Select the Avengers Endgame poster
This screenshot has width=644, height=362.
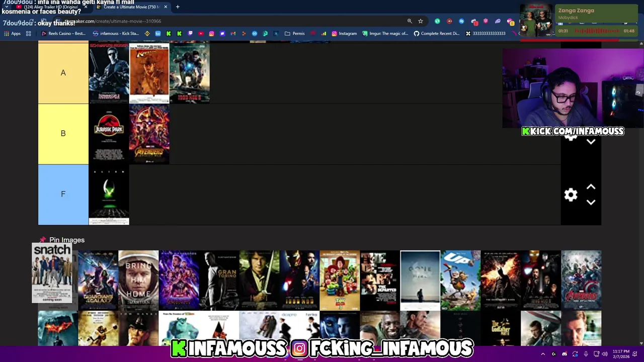tap(179, 280)
